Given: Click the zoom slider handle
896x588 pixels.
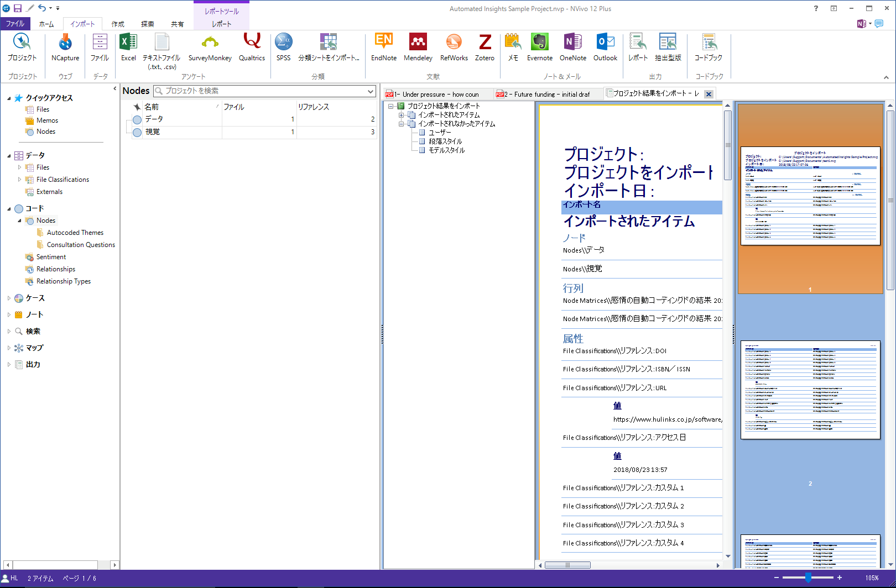Looking at the screenshot, I should (808, 577).
